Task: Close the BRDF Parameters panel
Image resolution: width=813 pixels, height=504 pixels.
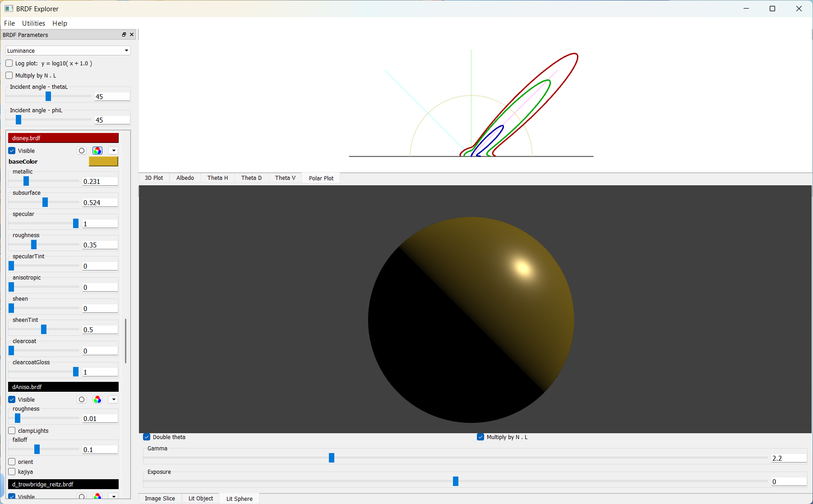Action: pos(132,35)
